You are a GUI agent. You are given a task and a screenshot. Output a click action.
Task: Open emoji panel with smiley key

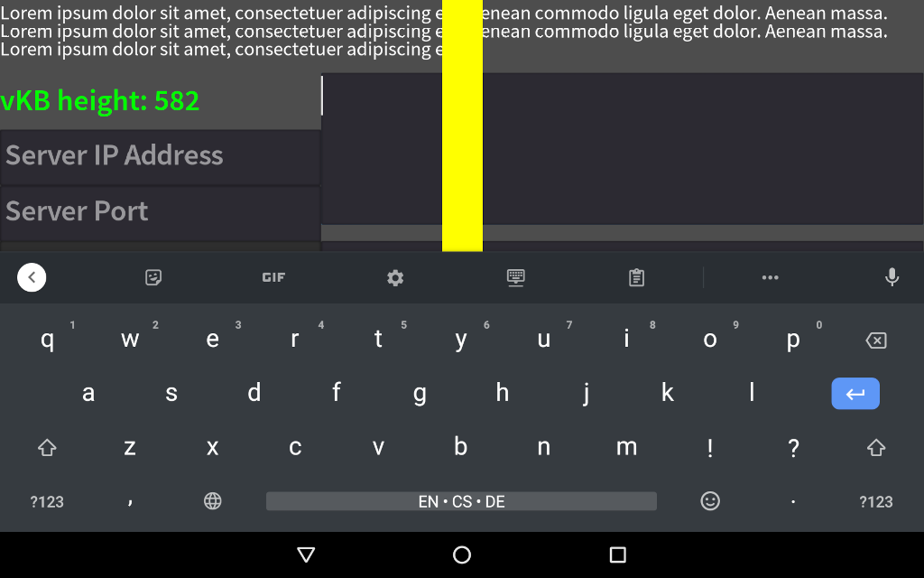click(710, 501)
